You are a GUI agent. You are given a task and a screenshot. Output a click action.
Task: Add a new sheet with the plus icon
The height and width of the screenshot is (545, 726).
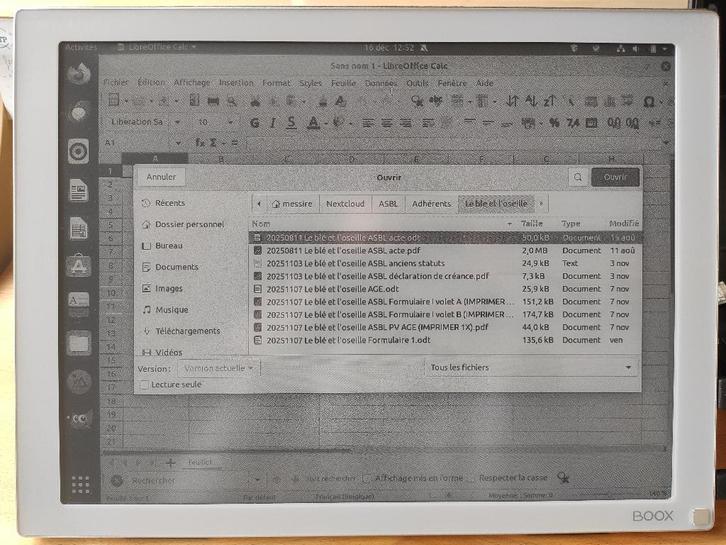170,462
